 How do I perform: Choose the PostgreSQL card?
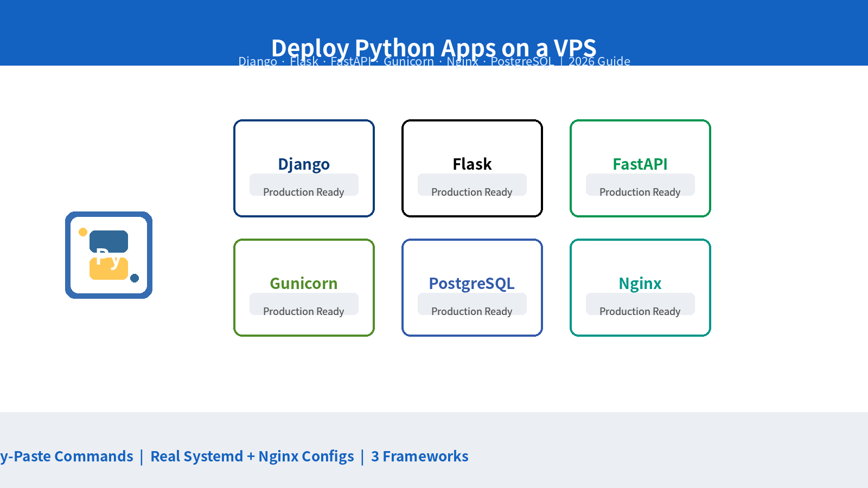(x=472, y=287)
